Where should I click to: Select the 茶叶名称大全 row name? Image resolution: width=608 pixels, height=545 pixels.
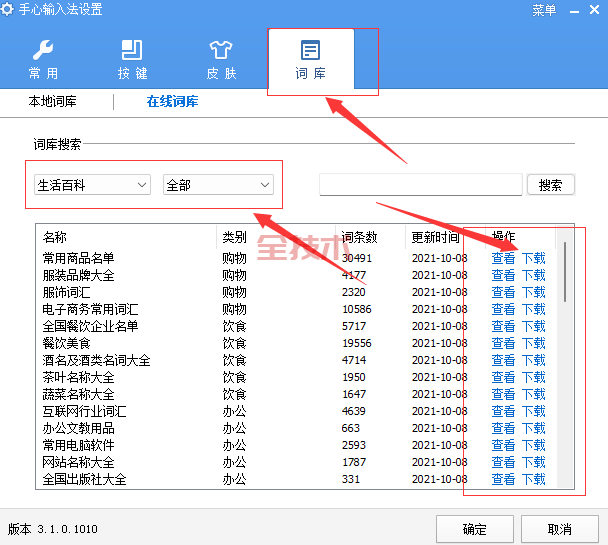[x=78, y=377]
